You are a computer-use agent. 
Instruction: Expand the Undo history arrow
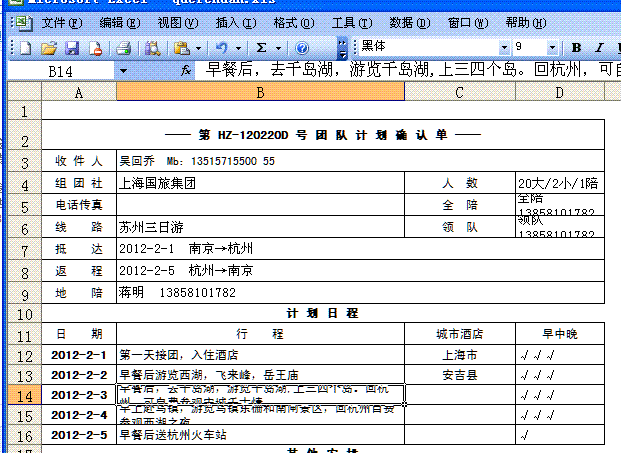[238, 49]
